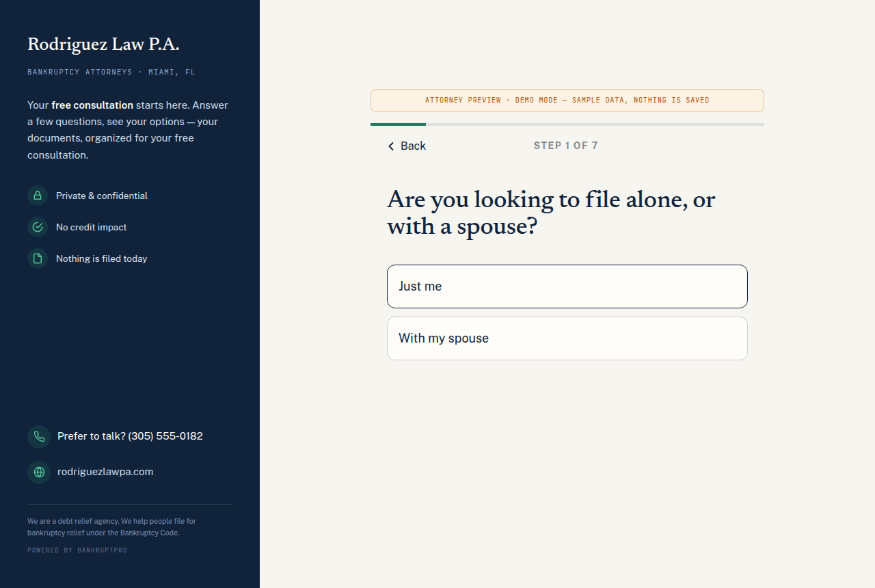Click the lock icon beside Private & confidential
Viewport: 875px width, 588px height.
pos(38,196)
